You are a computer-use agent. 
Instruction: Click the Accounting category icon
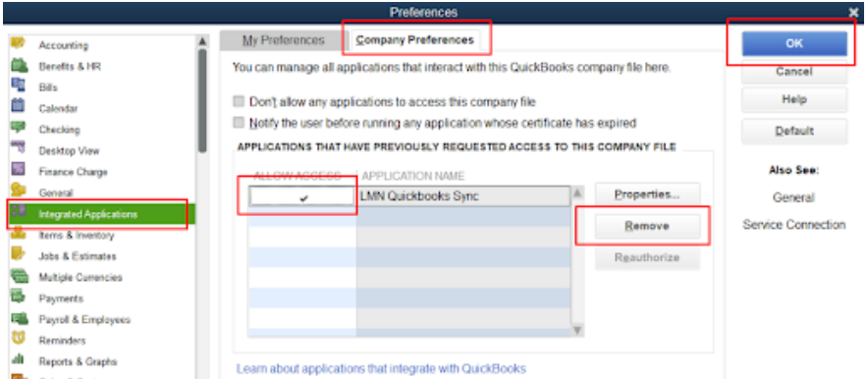(x=19, y=43)
